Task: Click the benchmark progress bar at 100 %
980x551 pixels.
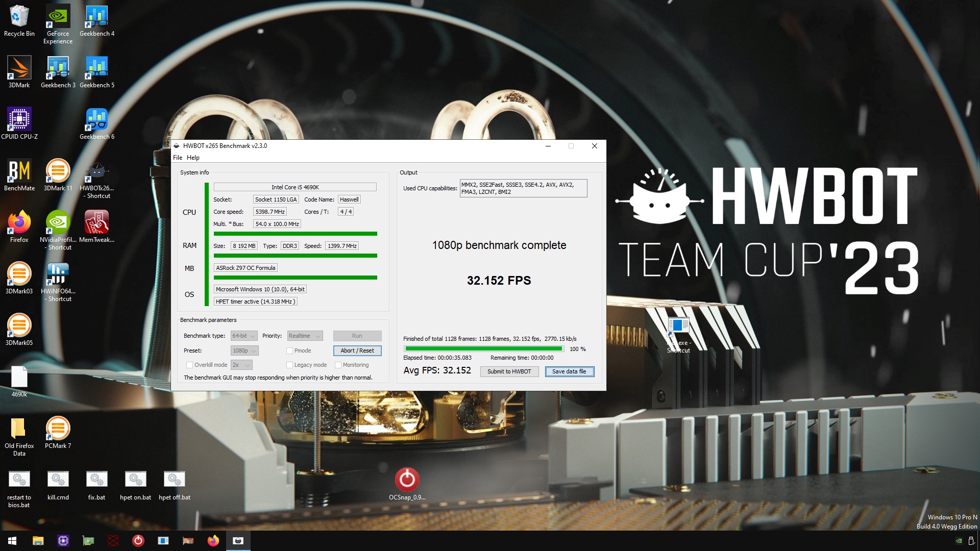Action: (483, 349)
